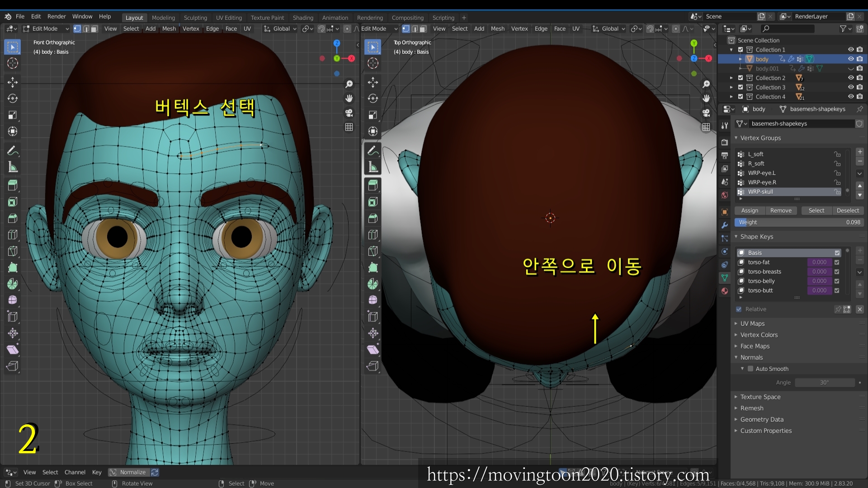Click pan hand icon in left viewport
Screen dimensions: 868x488
(x=349, y=99)
